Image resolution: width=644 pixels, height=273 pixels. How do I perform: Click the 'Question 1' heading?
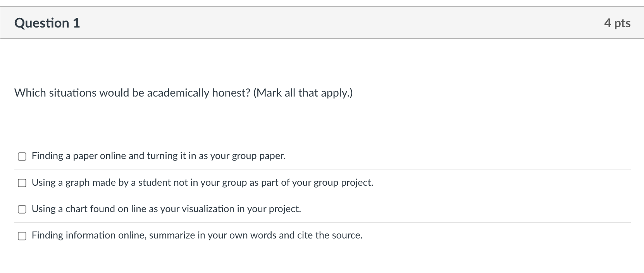click(x=47, y=23)
